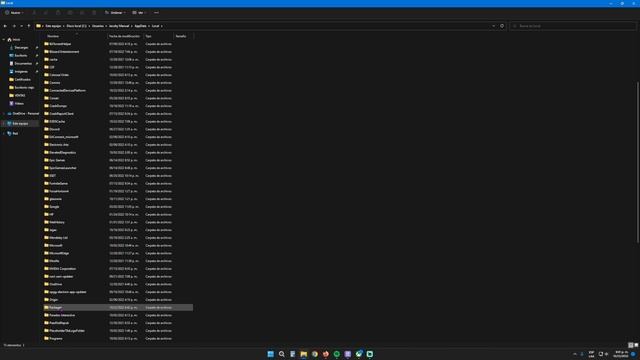Open Vídeos in the sidebar
The height and width of the screenshot is (360, 640).
pyautogui.click(x=19, y=104)
